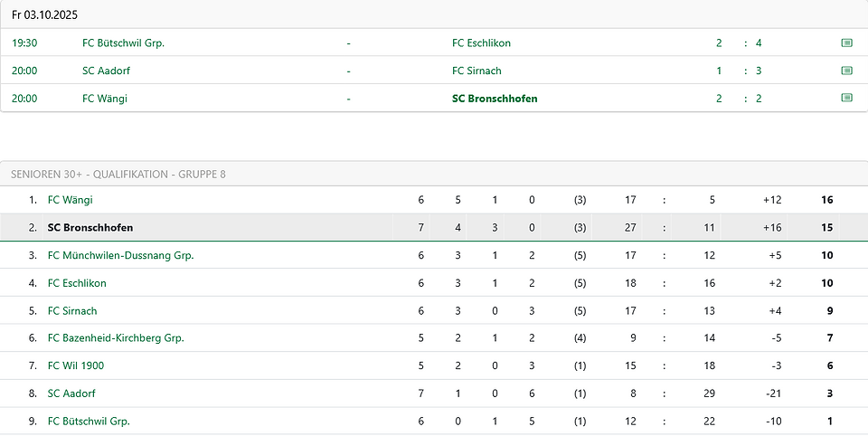This screenshot has width=868, height=436.
Task: Open away team FC Sirnach in match list
Action: coord(476,71)
